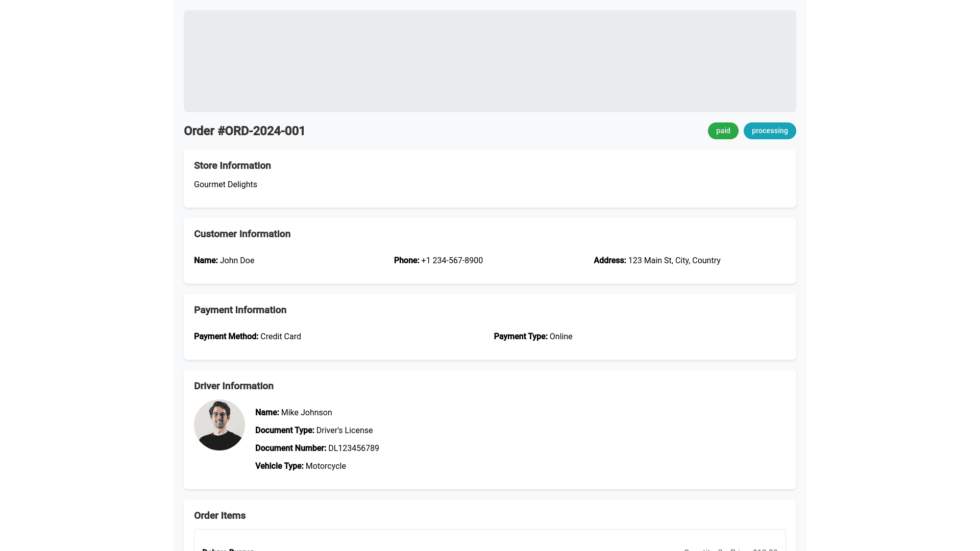Click the Order #ORD-2024-001 heading

click(244, 131)
